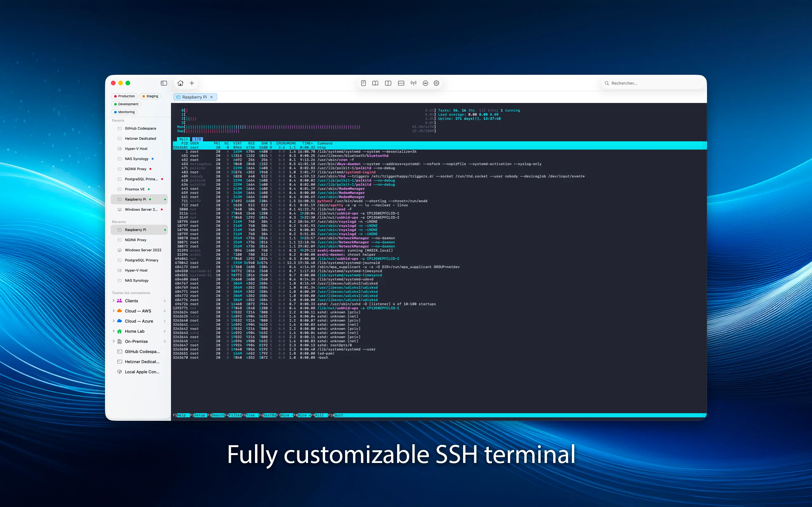Enable the Staging environment filter
The image size is (812, 507).
coord(150,96)
